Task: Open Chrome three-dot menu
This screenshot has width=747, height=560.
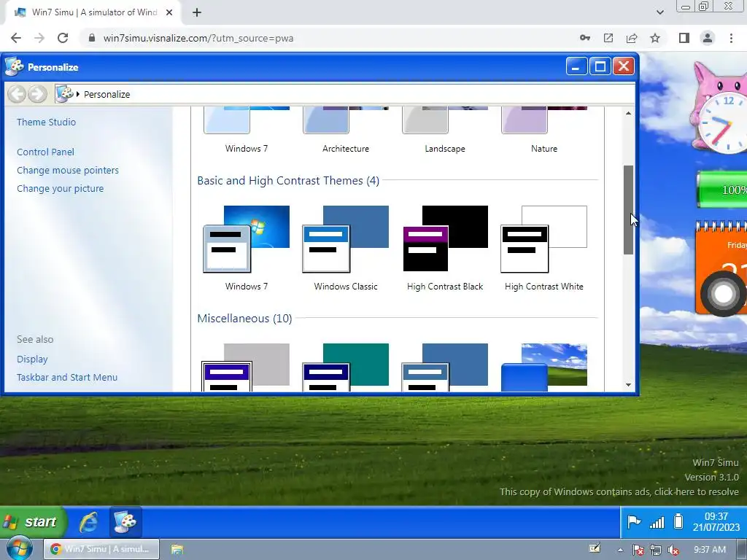Action: tap(731, 38)
